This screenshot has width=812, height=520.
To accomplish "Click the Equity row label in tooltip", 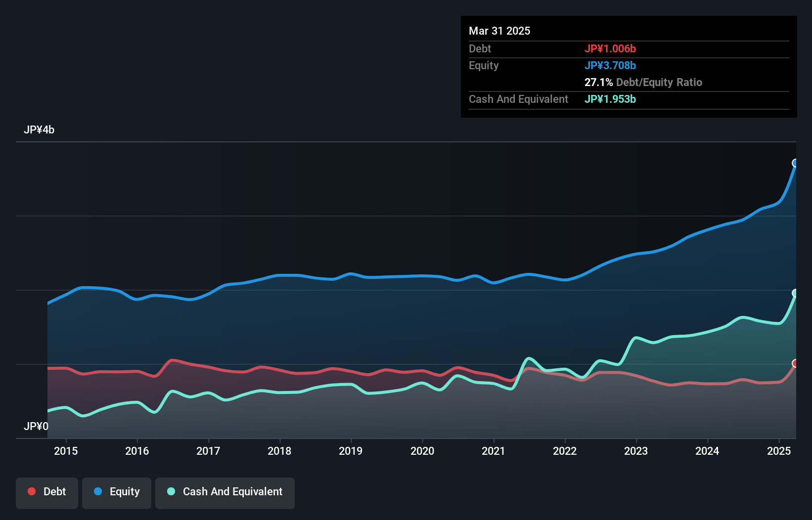I will 484,65.
